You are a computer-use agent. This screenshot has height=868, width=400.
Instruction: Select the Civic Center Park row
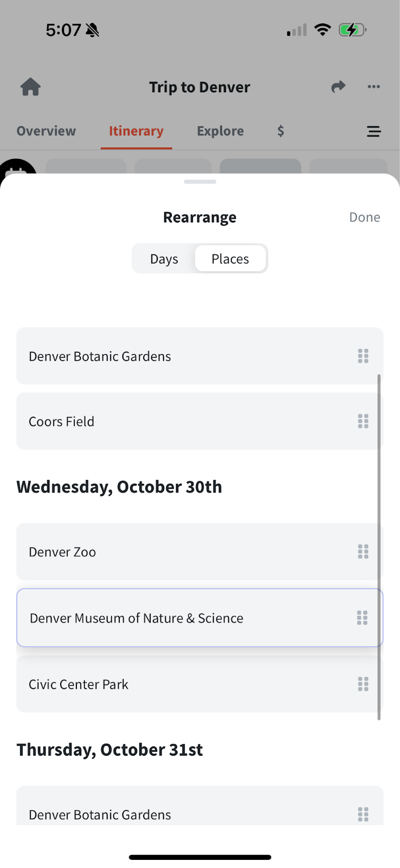pyautogui.click(x=163, y=684)
